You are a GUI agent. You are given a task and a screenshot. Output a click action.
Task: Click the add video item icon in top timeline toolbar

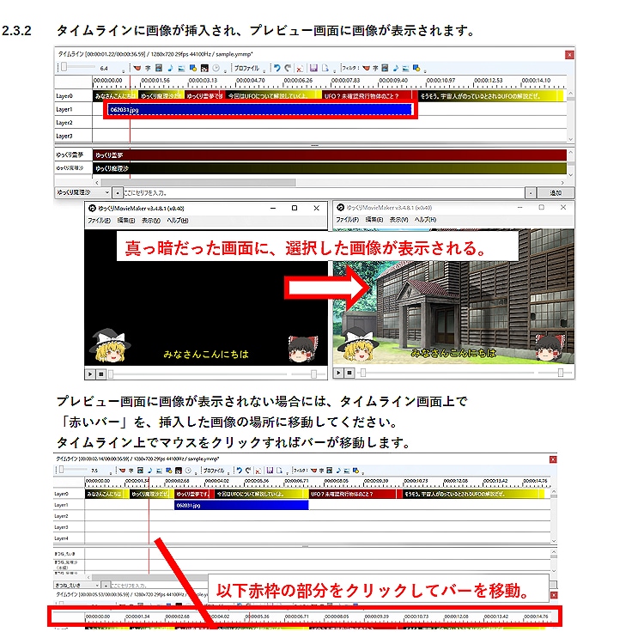point(159,68)
